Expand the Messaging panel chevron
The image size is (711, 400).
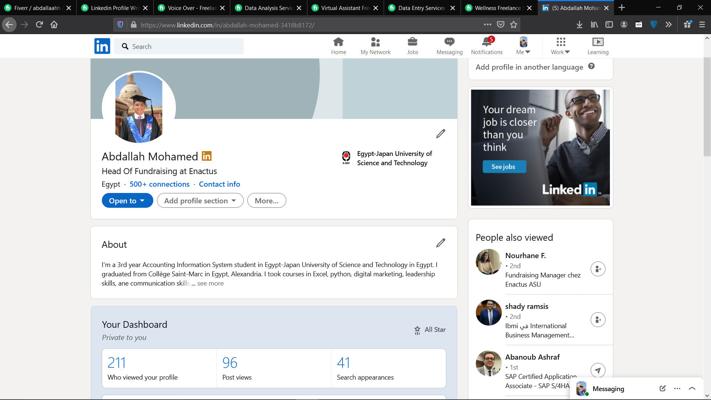[692, 388]
